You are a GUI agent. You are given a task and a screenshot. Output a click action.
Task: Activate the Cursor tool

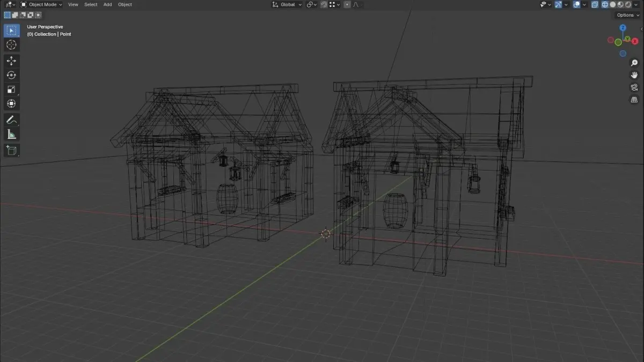(12, 45)
